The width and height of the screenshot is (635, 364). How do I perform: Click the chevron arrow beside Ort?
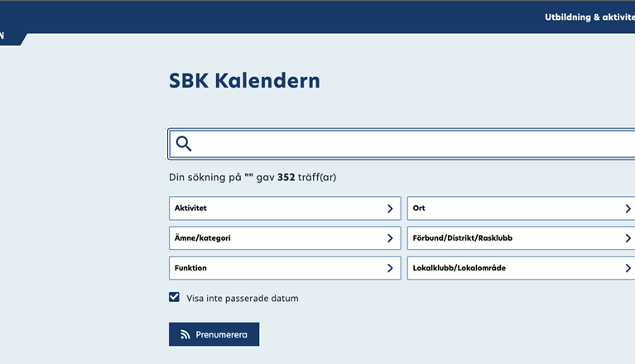[628, 208]
